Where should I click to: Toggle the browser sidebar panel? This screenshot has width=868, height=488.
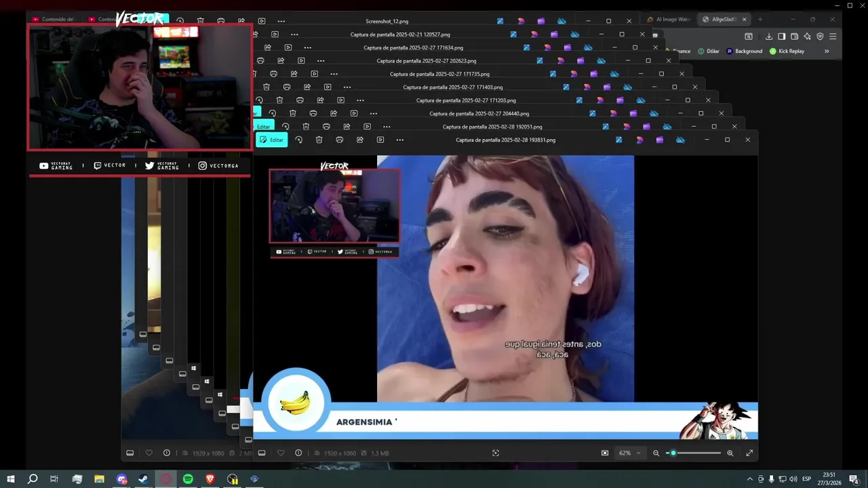click(x=781, y=37)
